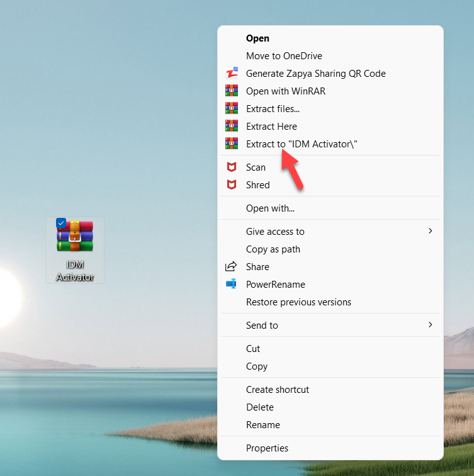Choose Move to OneDrive
This screenshot has width=474, height=476.
coord(284,56)
